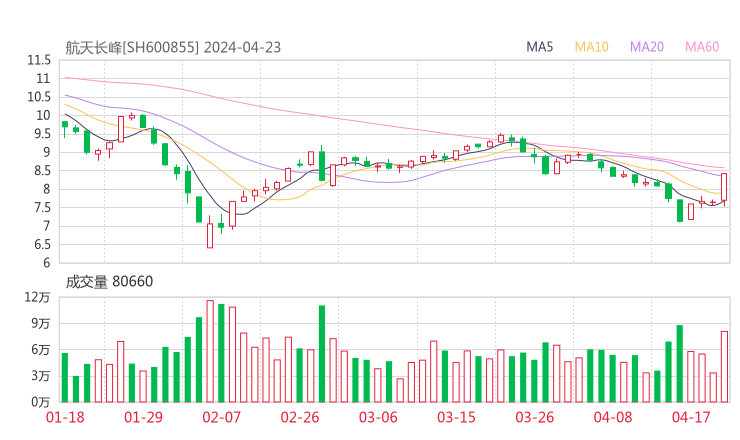
Task: Click the 01-29 date axis label
Action: 143,417
